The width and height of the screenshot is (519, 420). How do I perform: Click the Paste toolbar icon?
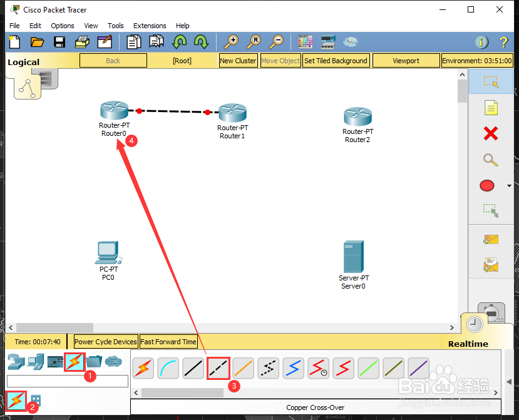point(157,42)
